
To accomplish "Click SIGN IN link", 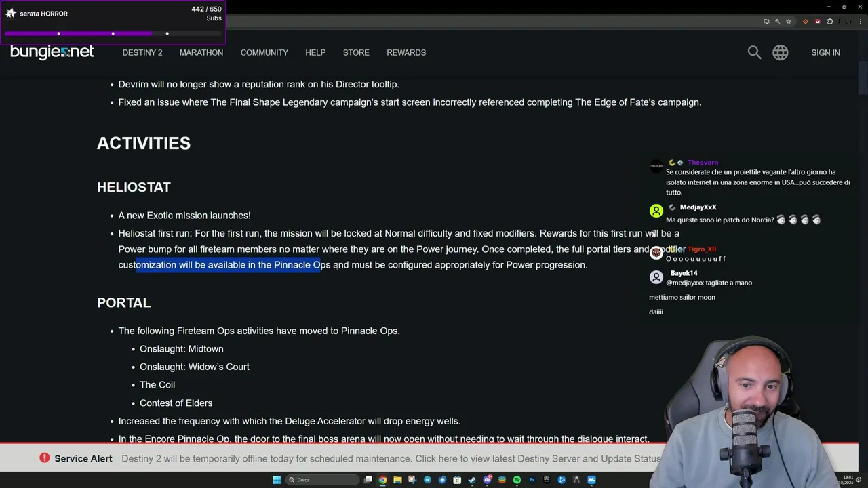I will click(825, 52).
